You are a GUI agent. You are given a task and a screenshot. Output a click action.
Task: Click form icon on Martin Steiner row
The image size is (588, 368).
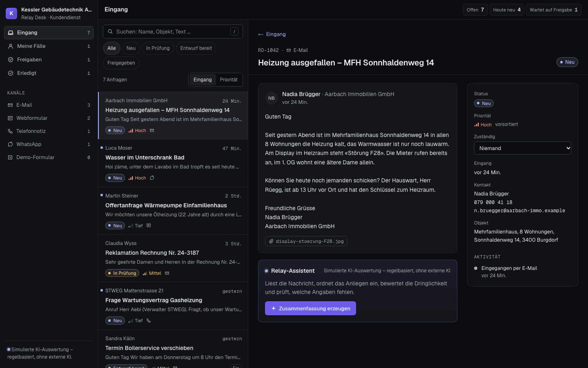tap(149, 226)
